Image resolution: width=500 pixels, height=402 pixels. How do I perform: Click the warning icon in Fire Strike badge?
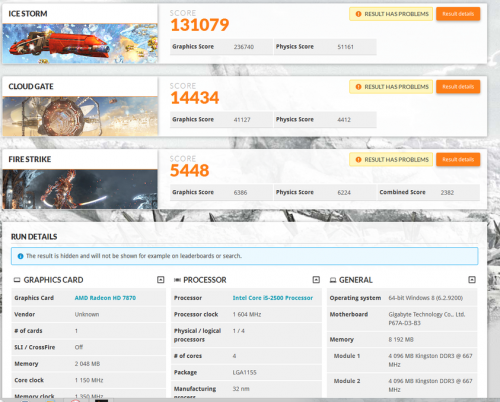pos(358,160)
